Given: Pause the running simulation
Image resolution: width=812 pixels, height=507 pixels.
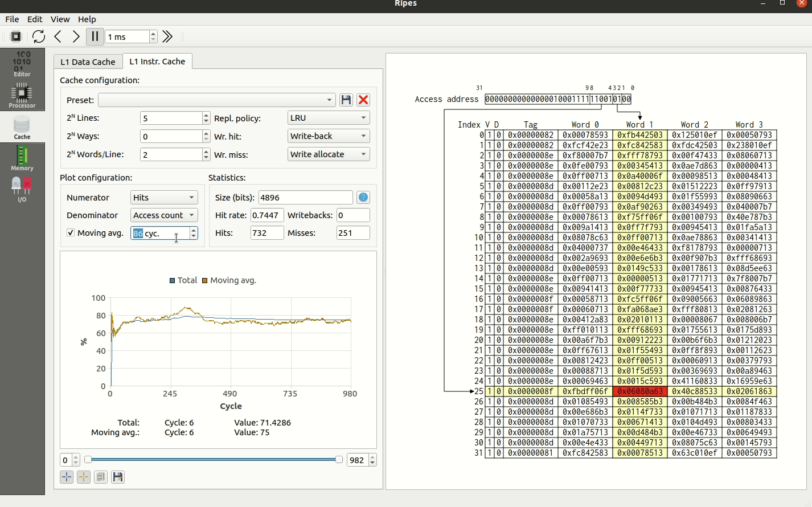Looking at the screenshot, I should point(95,36).
